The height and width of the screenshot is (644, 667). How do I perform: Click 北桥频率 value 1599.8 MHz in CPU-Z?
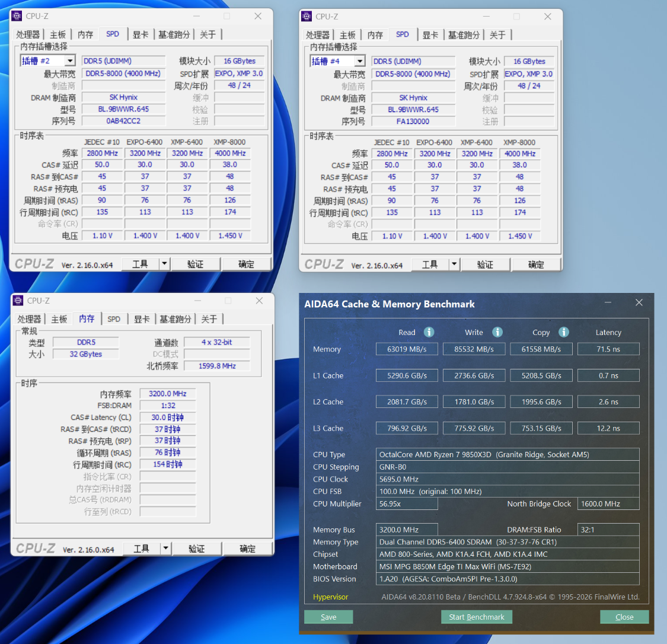pos(217,366)
